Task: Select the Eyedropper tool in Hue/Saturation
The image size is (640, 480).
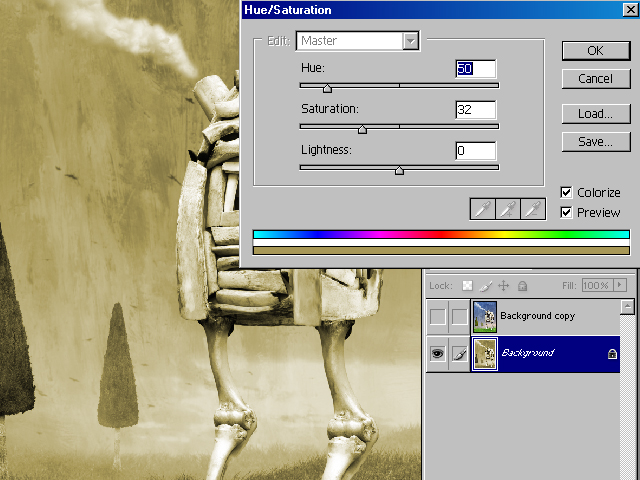Action: (483, 208)
